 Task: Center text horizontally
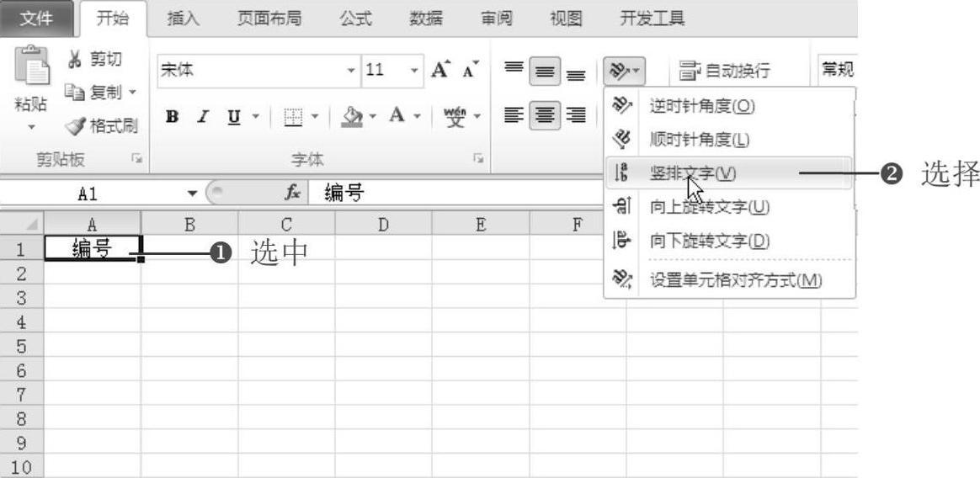coord(545,115)
